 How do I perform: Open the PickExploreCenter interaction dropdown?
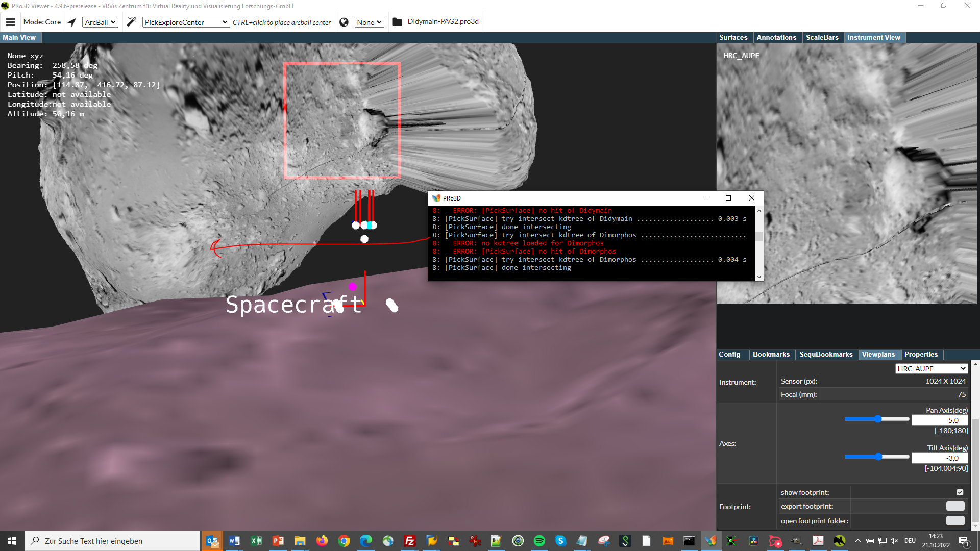click(x=185, y=22)
